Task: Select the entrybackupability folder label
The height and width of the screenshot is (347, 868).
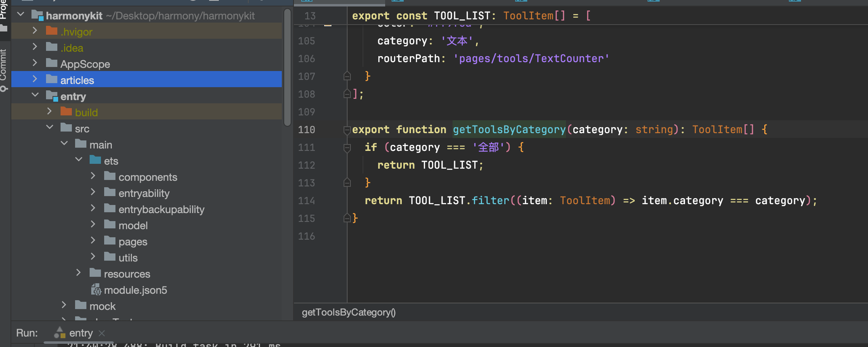Action: coord(161,209)
